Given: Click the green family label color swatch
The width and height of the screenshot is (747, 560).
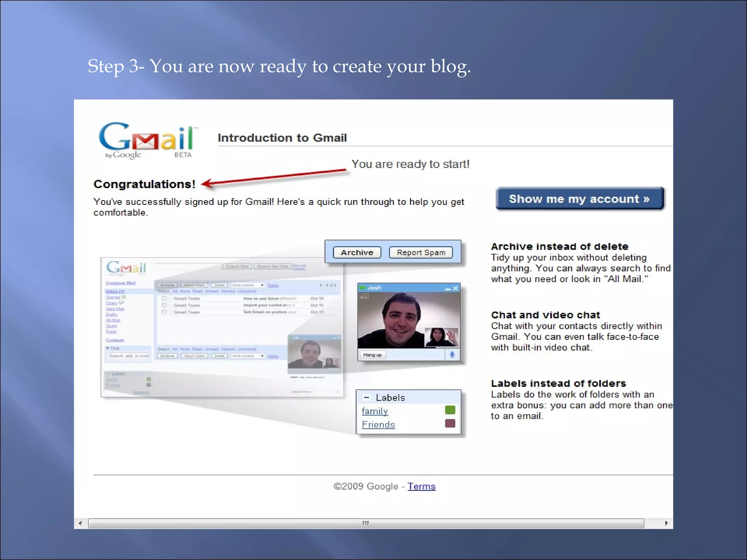Looking at the screenshot, I should click(450, 410).
